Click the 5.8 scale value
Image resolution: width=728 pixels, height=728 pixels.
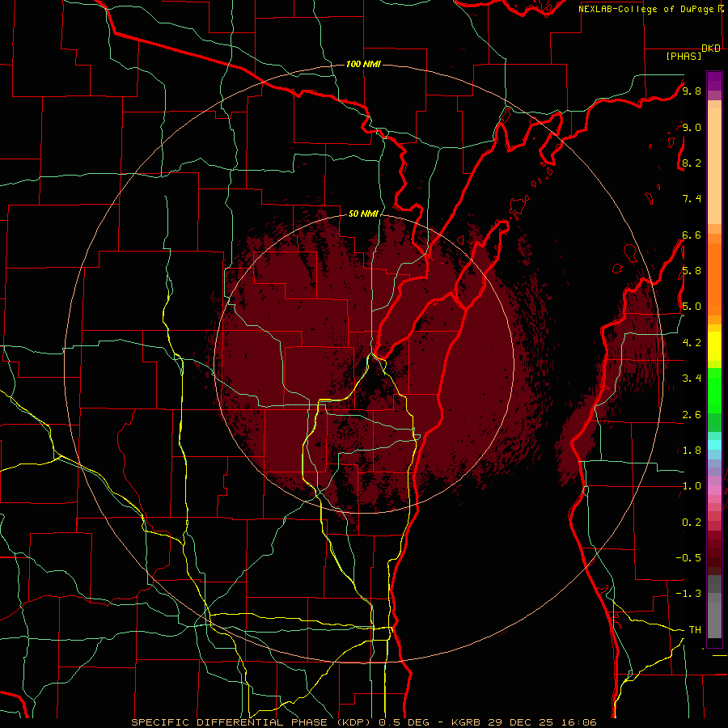tap(692, 271)
